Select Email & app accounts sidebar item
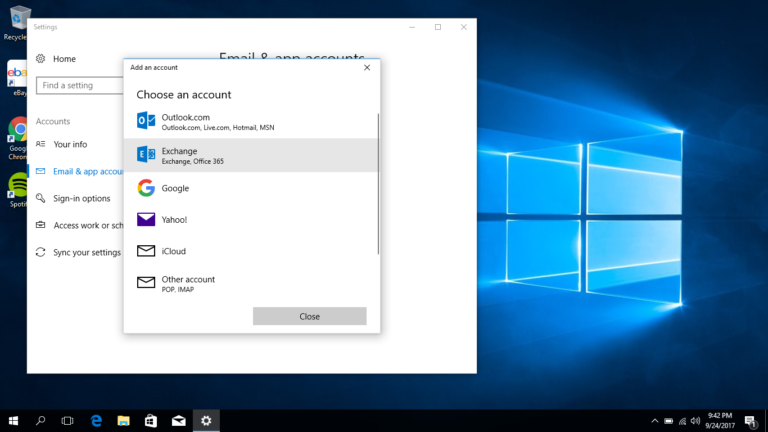Viewport: 768px width, 432px height. point(76,171)
